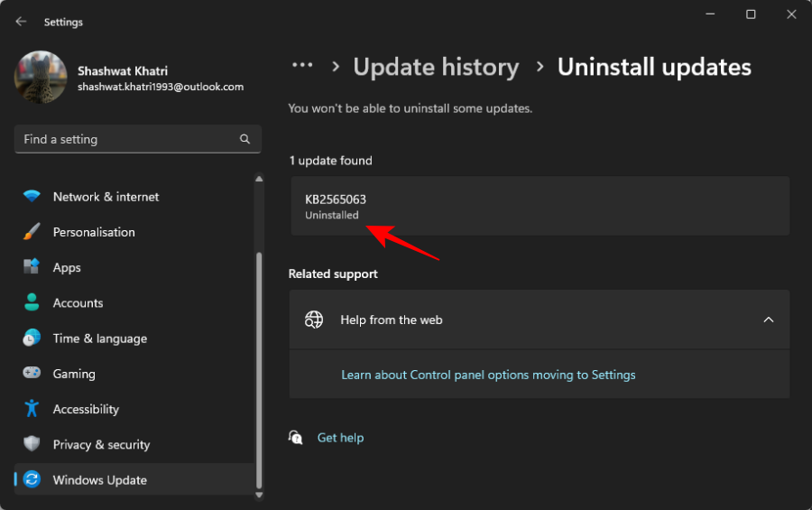This screenshot has width=812, height=510.
Task: Click the Accessibility figure icon
Action: 32,409
